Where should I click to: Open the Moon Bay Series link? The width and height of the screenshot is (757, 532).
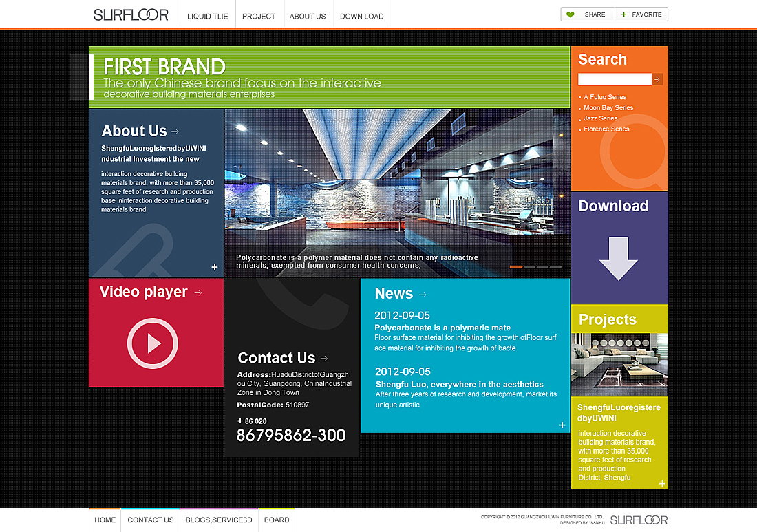point(608,107)
